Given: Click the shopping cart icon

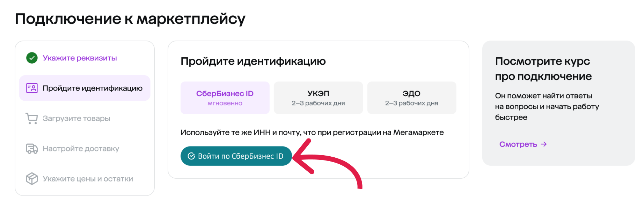Looking at the screenshot, I should (x=32, y=119).
